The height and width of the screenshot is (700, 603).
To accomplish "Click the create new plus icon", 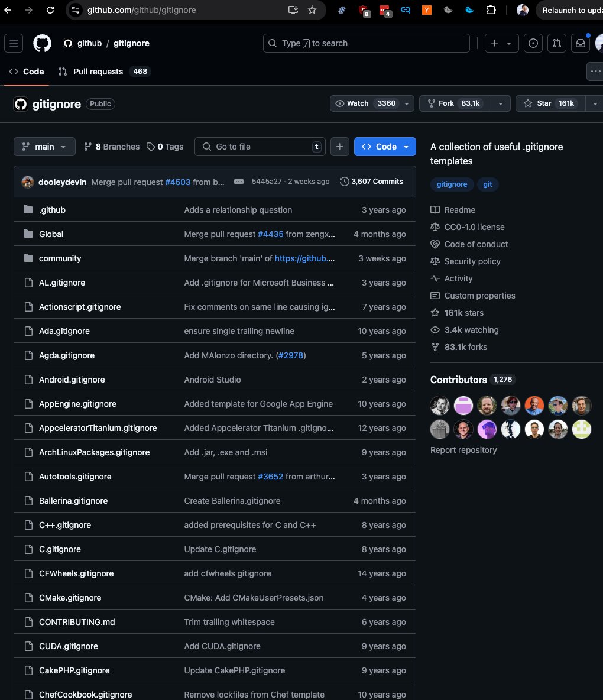I will click(495, 43).
